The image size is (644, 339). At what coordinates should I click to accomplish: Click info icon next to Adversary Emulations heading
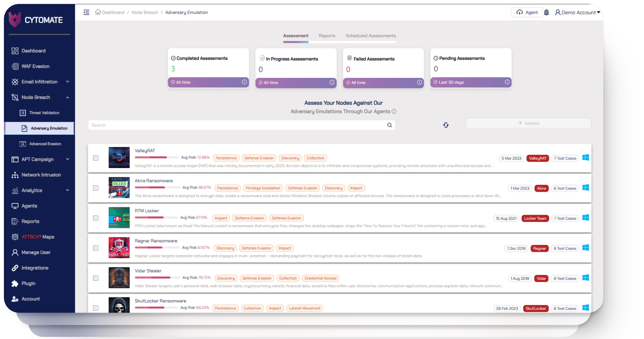click(x=394, y=112)
